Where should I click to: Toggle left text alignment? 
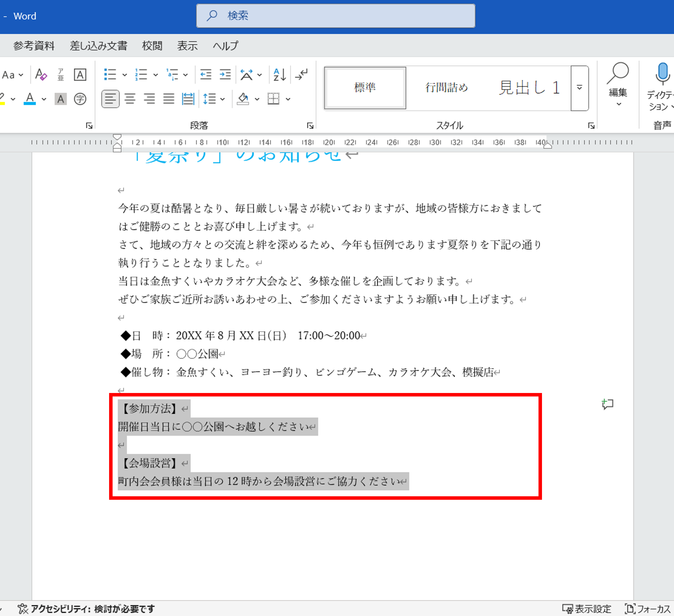coord(110,99)
